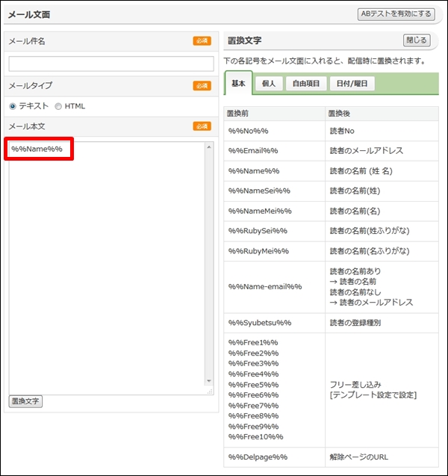Click the %%Syubetsu%% table cell

[x=275, y=323]
